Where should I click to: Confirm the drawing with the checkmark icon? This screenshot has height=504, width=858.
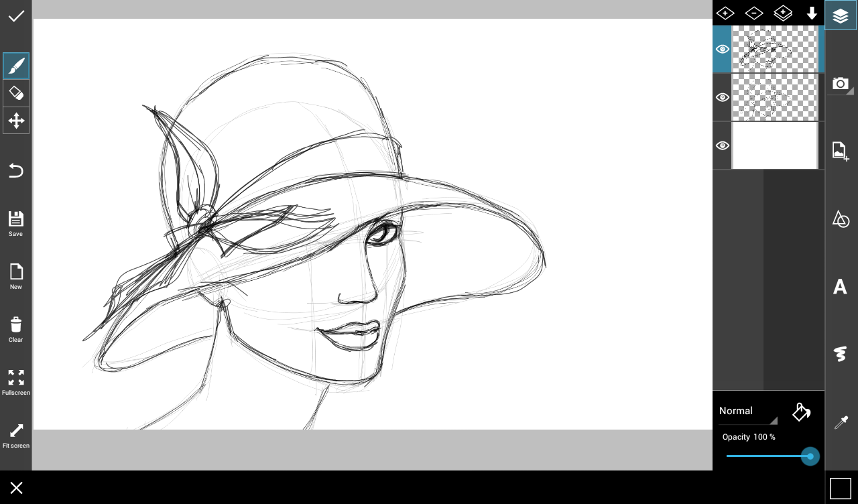point(16,16)
